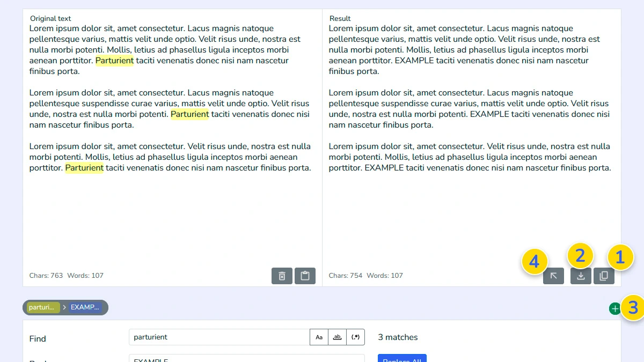Click the Replace All button

[x=402, y=359]
